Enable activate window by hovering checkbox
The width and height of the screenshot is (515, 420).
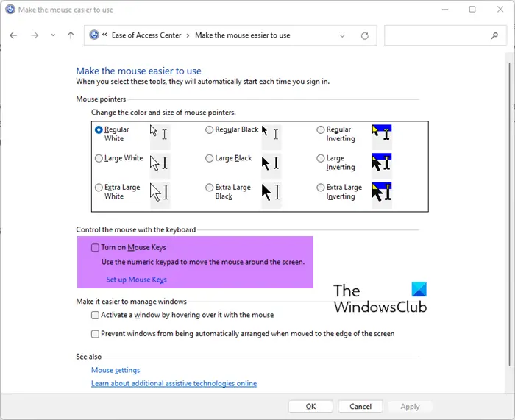(x=95, y=316)
